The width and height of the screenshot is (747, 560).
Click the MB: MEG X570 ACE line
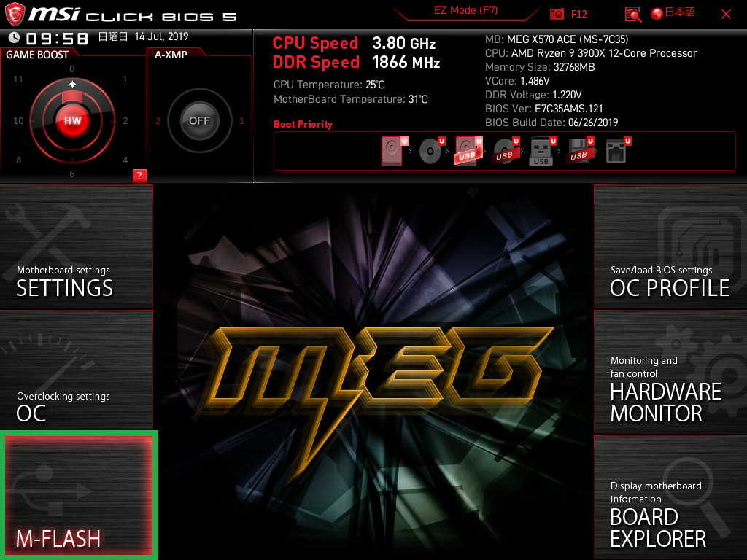pyautogui.click(x=557, y=39)
